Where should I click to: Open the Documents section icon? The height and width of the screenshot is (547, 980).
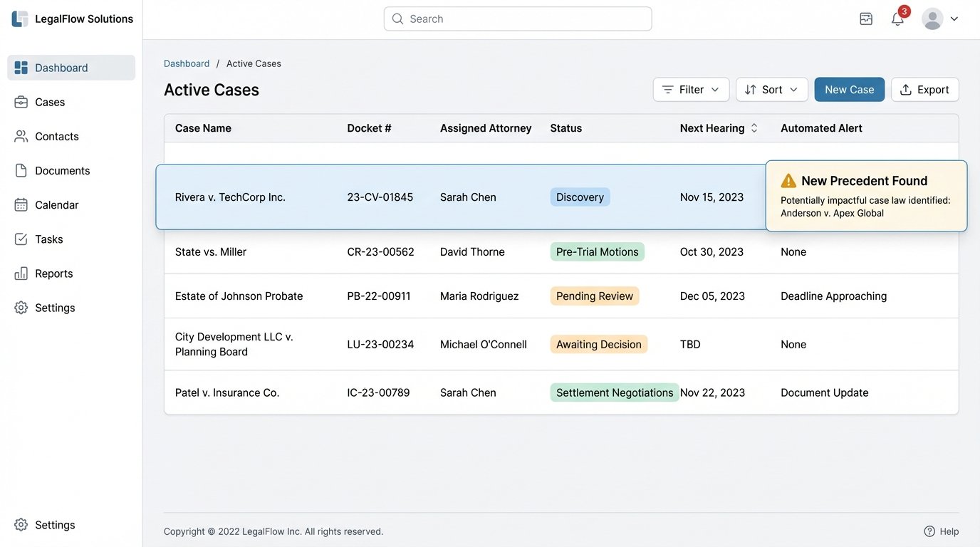22,170
